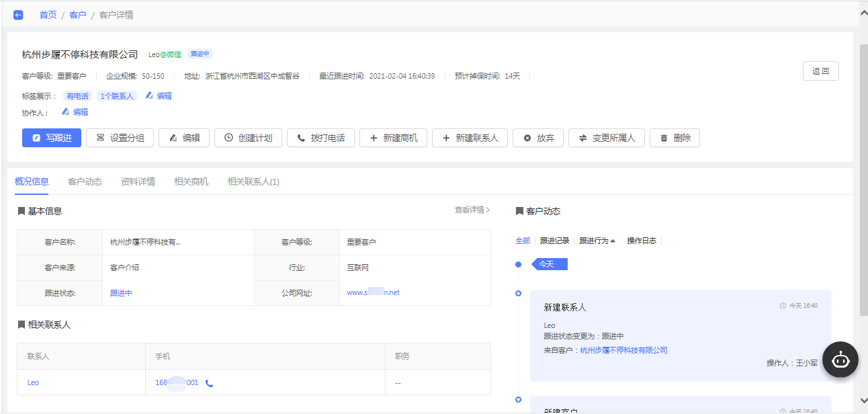Screen dimensions: 868x414
Task: Open the robot assistant floating button
Action: [x=840, y=360]
